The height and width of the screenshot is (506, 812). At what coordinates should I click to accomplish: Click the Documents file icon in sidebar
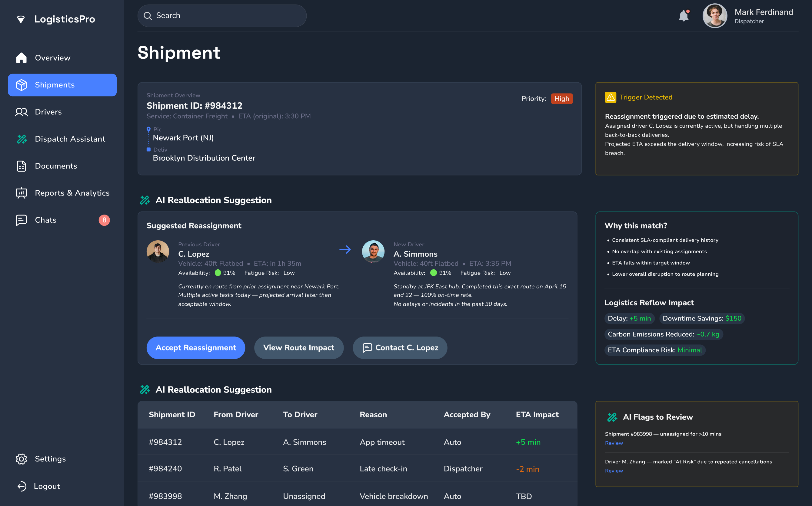pyautogui.click(x=22, y=166)
